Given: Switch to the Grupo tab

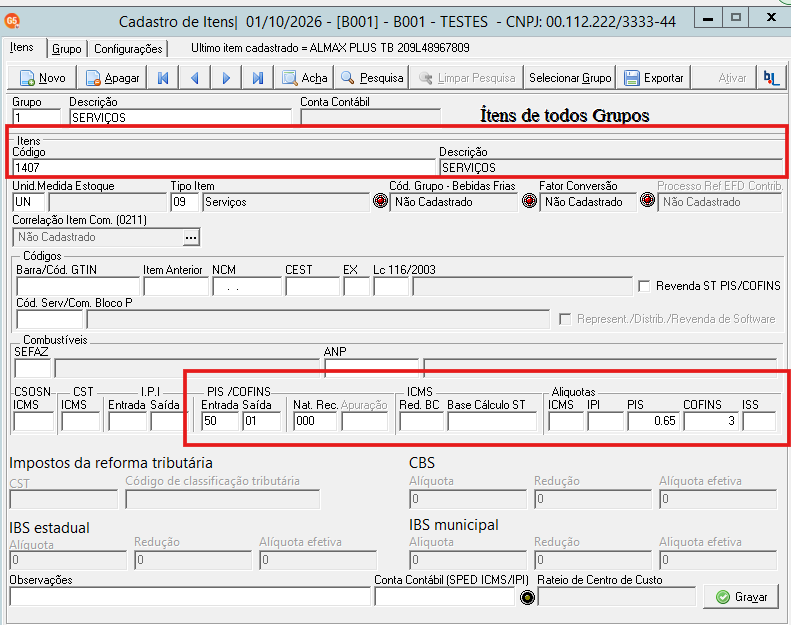Looking at the screenshot, I should coord(67,49).
